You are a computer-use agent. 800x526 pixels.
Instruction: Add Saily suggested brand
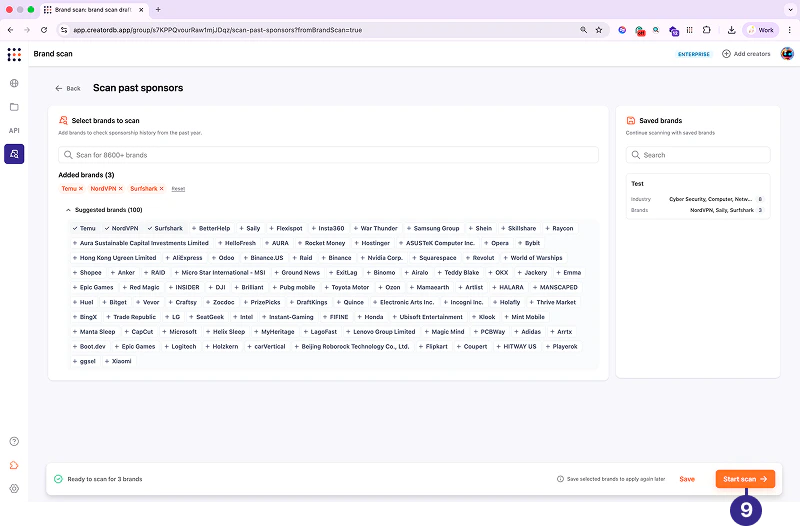coord(250,228)
